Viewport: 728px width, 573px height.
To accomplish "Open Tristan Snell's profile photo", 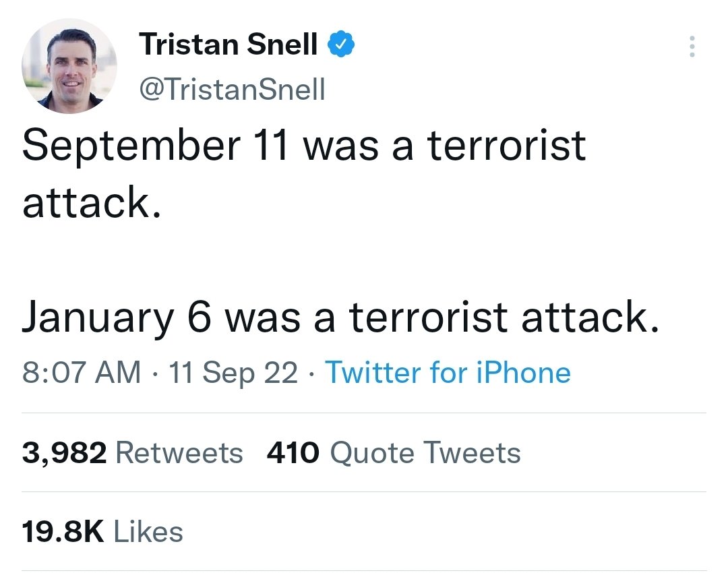I will (69, 66).
